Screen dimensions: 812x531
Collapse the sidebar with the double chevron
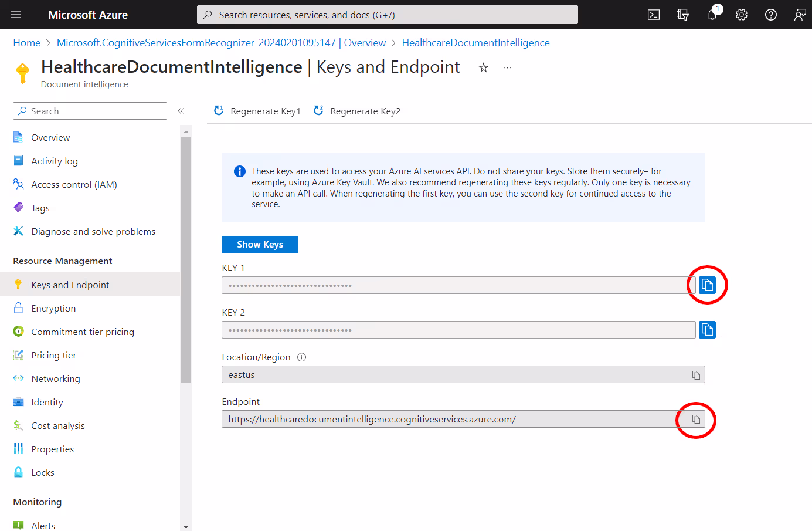(x=181, y=111)
